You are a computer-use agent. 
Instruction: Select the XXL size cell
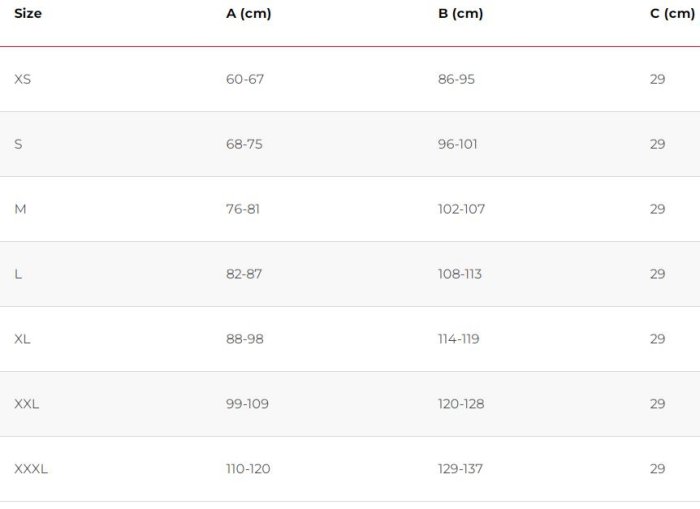pos(27,404)
